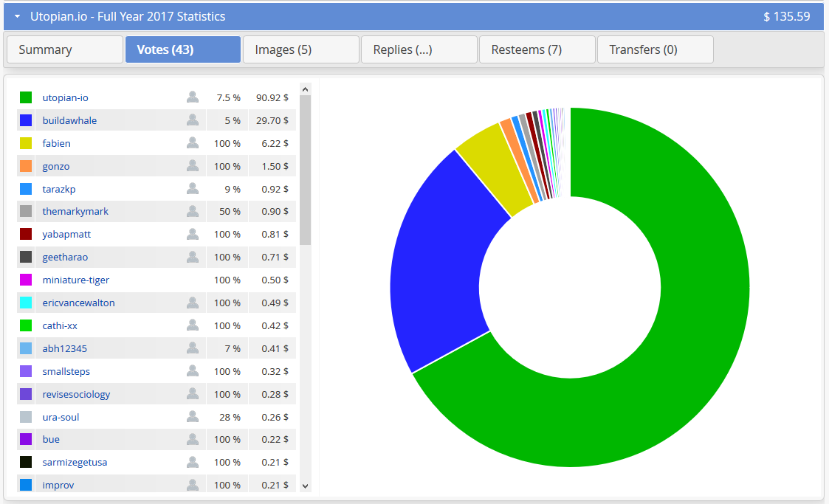This screenshot has height=504, width=829.
Task: Click the profile icon next to tarazkp
Action: 193,189
